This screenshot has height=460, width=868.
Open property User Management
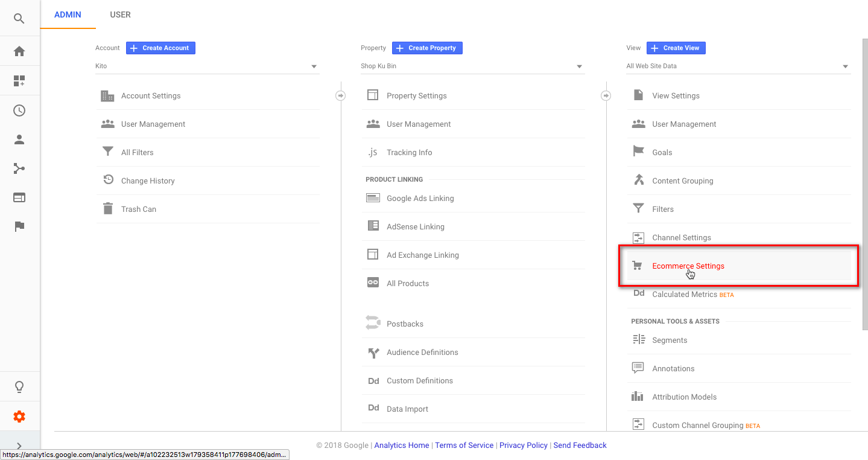(473, 124)
